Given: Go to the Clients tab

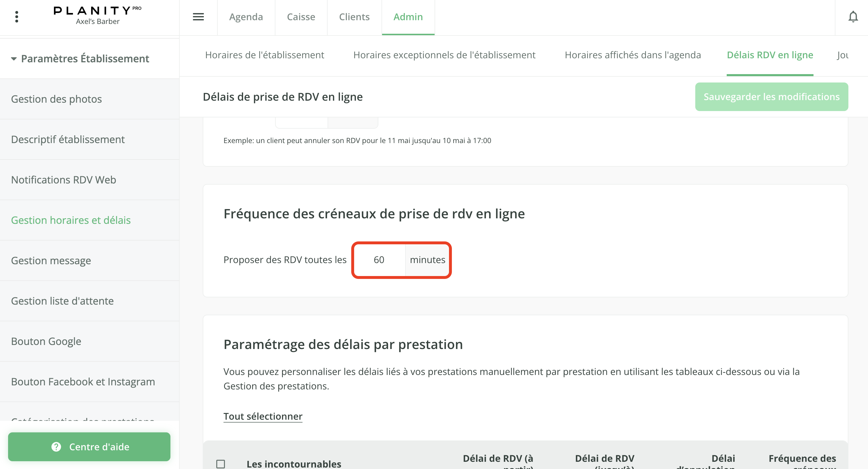Looking at the screenshot, I should pyautogui.click(x=354, y=17).
